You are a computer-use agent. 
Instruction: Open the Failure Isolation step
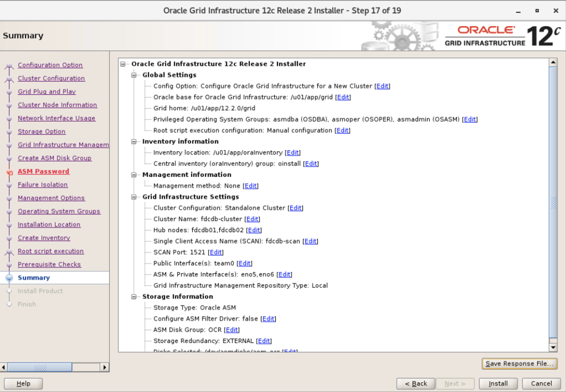point(43,185)
